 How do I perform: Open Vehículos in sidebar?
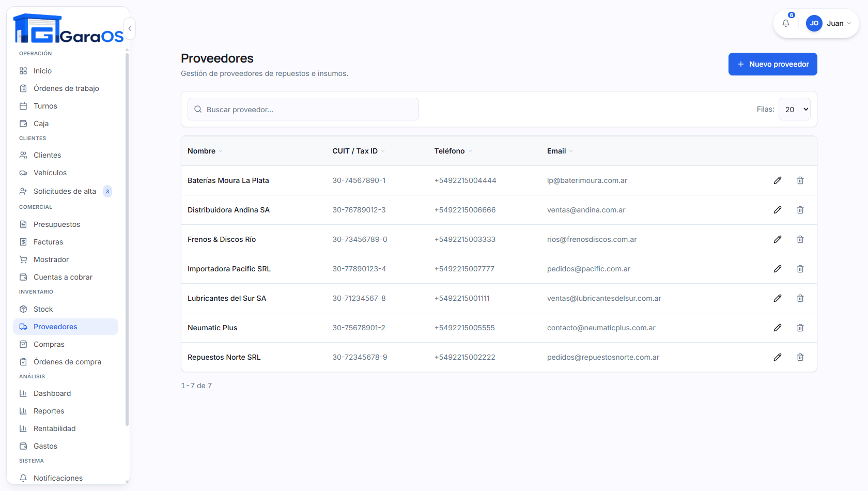(x=66, y=173)
